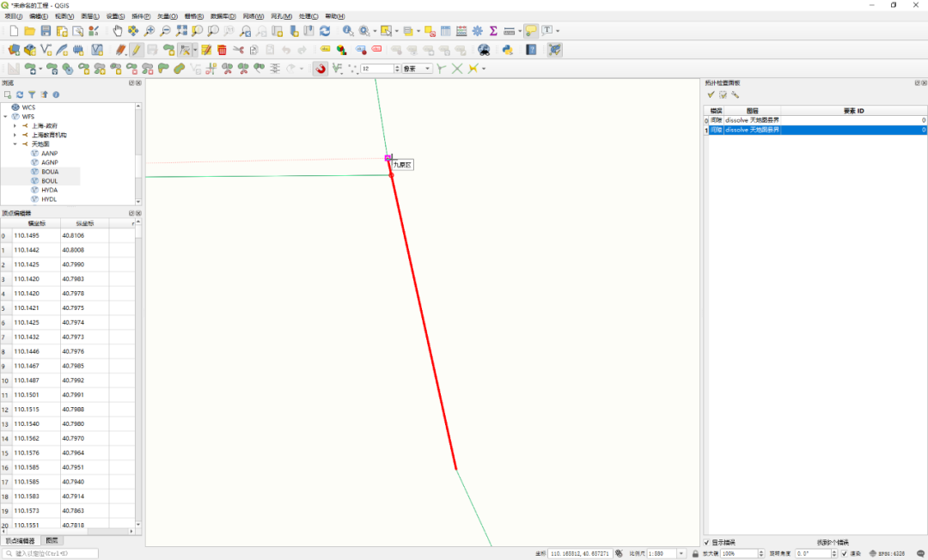The image size is (928, 560).
Task: Create a new project with the blank page icon
Action: [14, 31]
